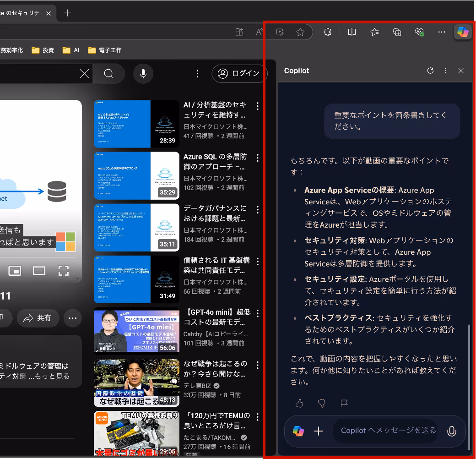Refresh the Copilot pane
The image size is (476, 459).
click(430, 71)
